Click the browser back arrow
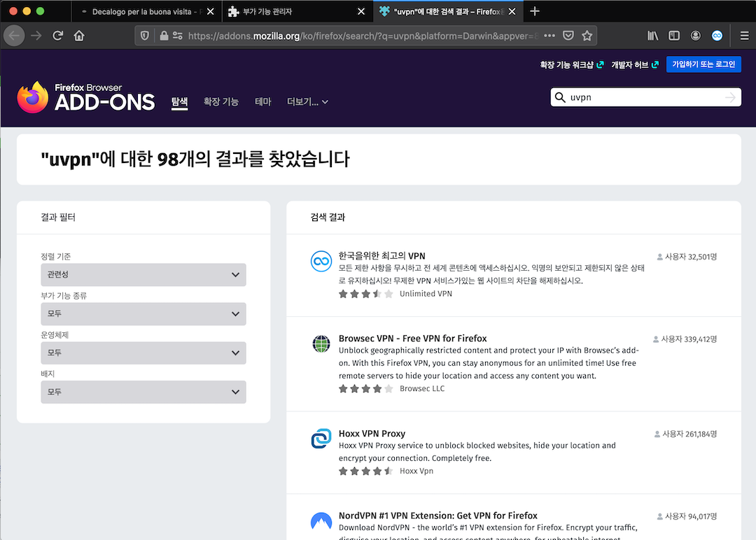Image resolution: width=756 pixels, height=540 pixels. (x=15, y=36)
